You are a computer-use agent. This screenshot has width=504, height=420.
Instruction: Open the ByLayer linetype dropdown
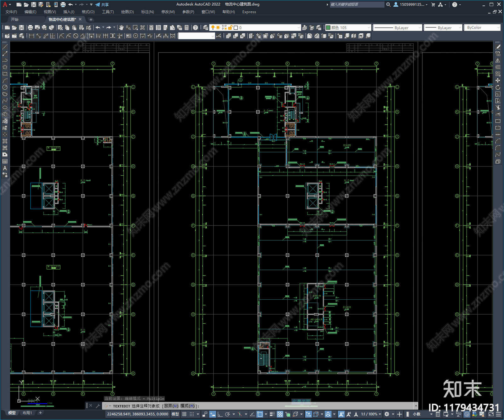(x=398, y=28)
